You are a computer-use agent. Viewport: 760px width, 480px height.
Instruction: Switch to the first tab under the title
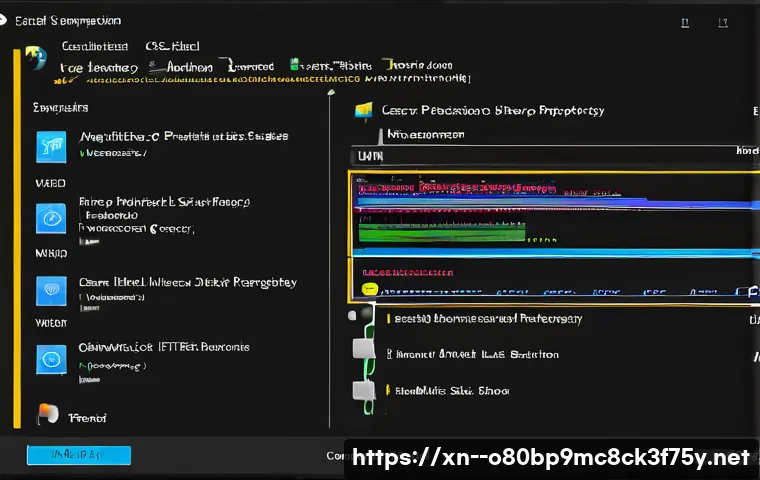(95, 46)
